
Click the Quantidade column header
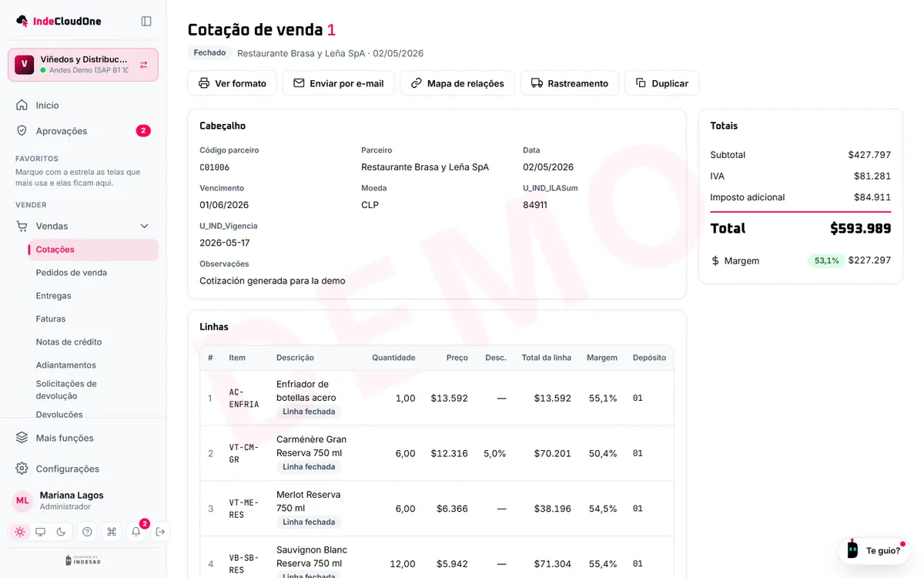[393, 358]
